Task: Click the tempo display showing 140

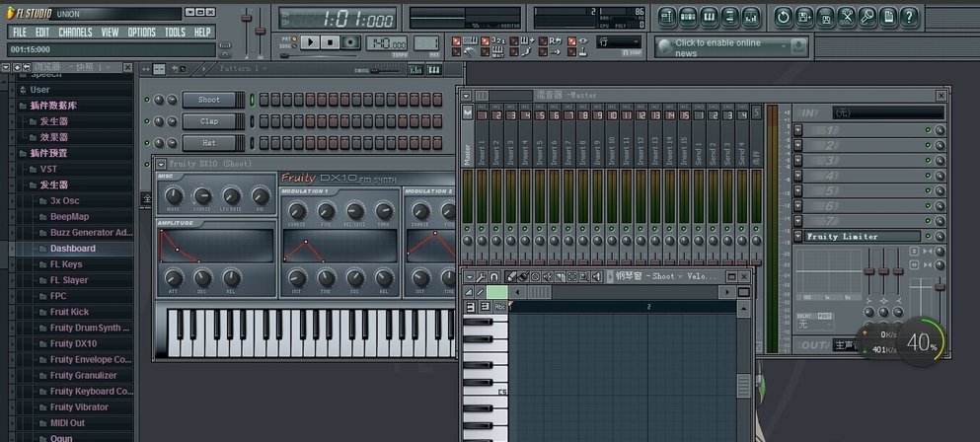Action: point(386,43)
